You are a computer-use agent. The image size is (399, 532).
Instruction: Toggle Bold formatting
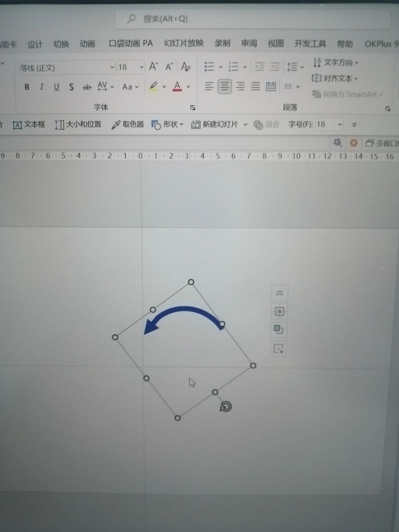point(27,87)
